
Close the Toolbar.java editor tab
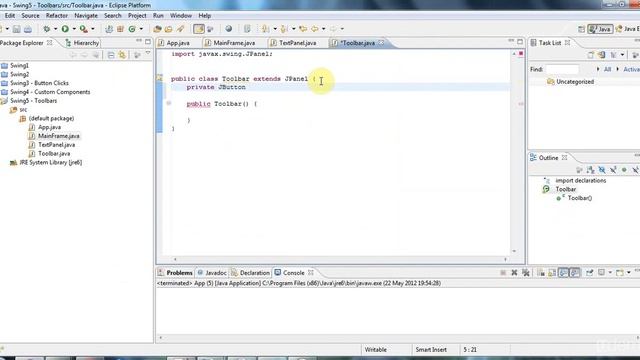[x=381, y=43]
